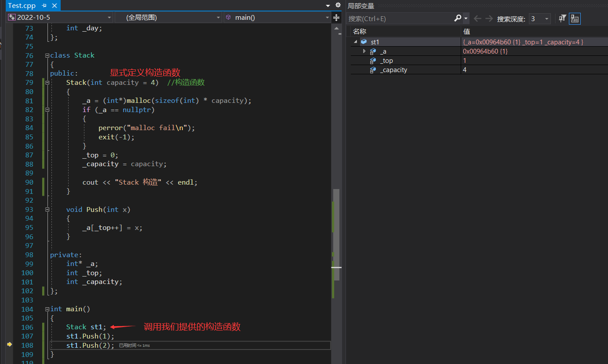Click on code line Stack st1;

click(86, 327)
